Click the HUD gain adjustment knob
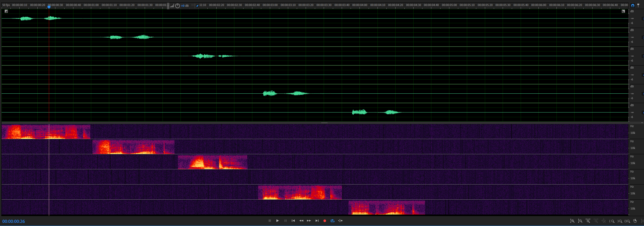 point(177,6)
